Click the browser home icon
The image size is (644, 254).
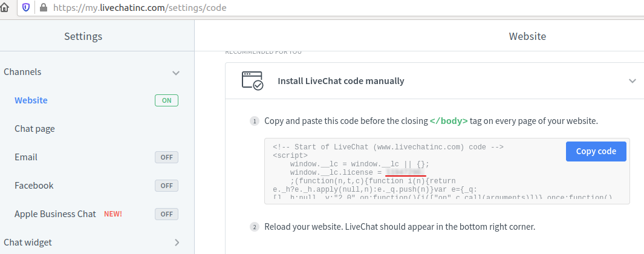(x=4, y=7)
